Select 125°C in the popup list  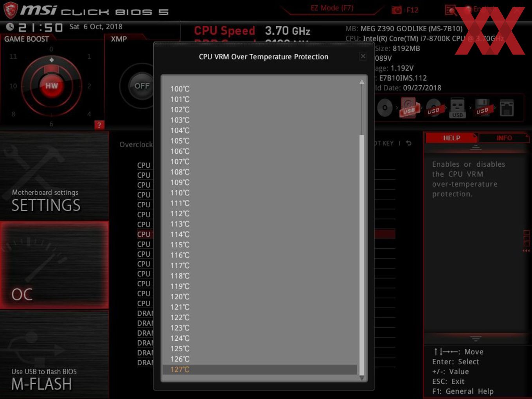tap(260, 349)
